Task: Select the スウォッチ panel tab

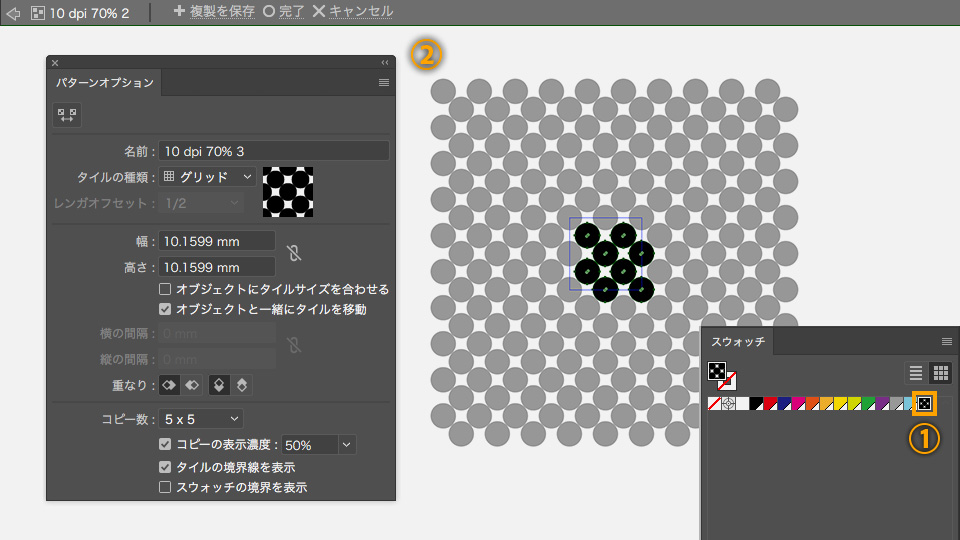Action: 738,342
